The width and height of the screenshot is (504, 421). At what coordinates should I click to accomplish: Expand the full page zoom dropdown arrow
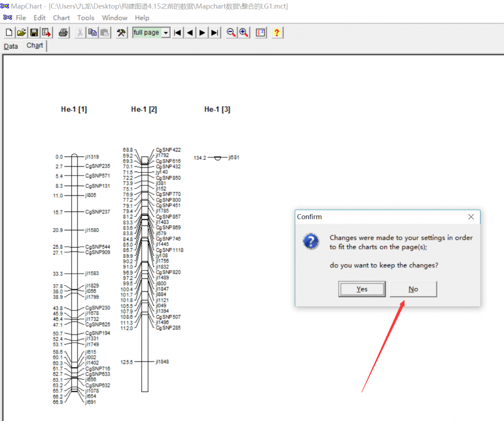(166, 33)
